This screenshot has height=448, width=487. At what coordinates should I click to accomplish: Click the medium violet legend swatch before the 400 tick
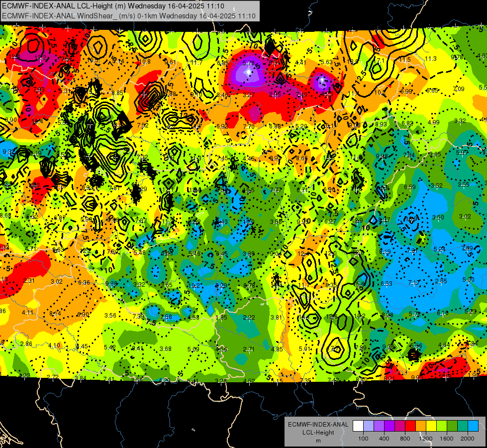coord(379,426)
